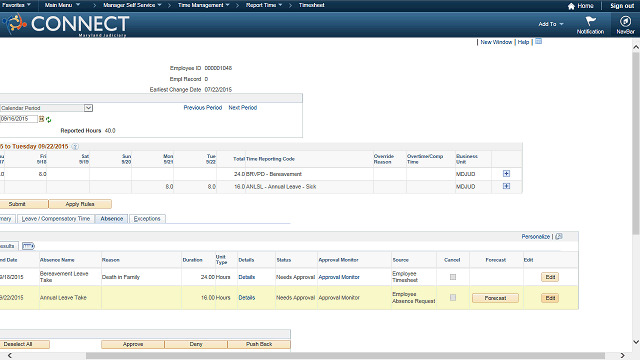Expand the Manager Self Service breadcrumb menu
640x360 pixels.
(x=132, y=5)
